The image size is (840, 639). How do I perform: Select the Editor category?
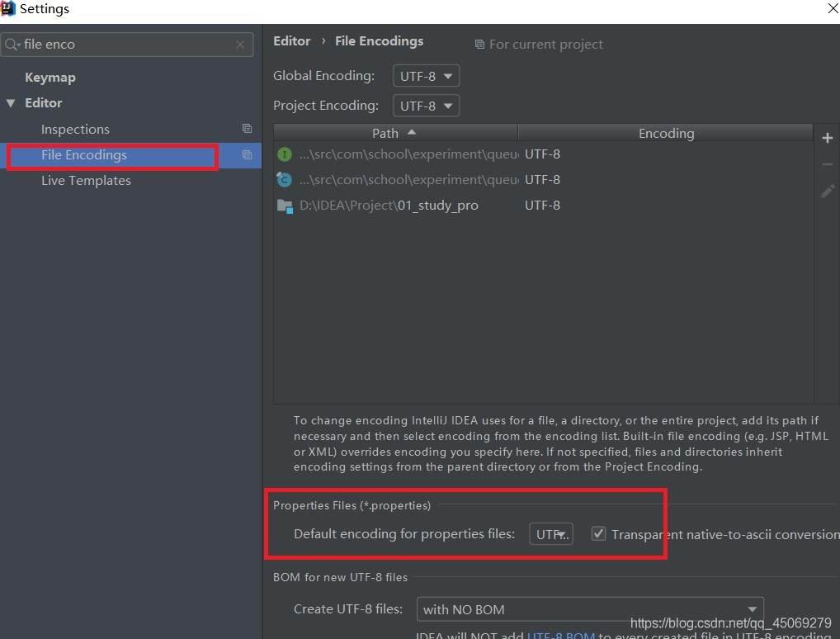[44, 103]
